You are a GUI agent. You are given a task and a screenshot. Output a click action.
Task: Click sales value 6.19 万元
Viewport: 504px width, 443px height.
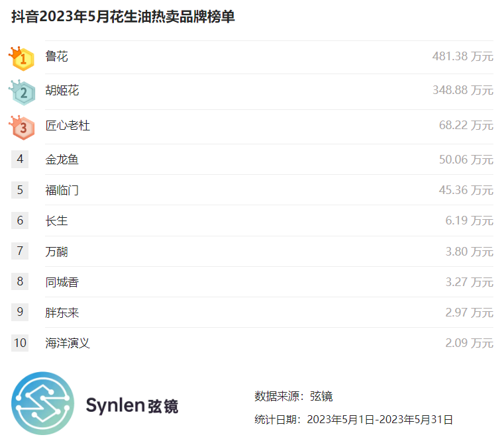coord(470,221)
